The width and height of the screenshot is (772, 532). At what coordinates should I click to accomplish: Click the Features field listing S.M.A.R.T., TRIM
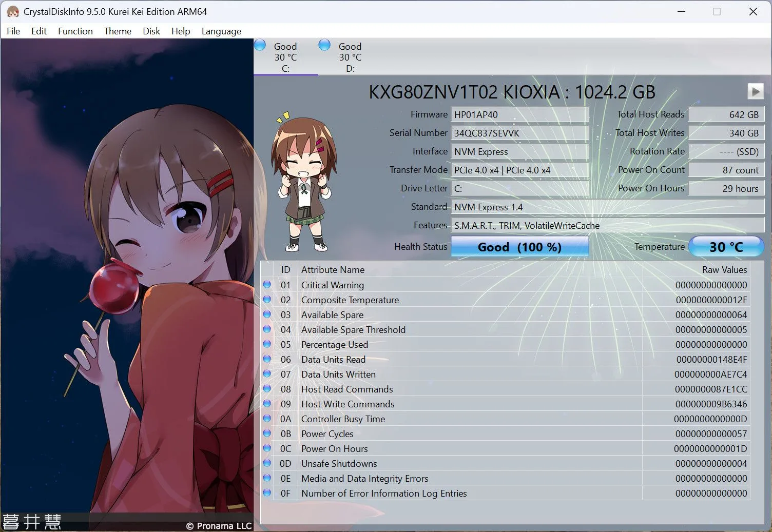tap(608, 225)
